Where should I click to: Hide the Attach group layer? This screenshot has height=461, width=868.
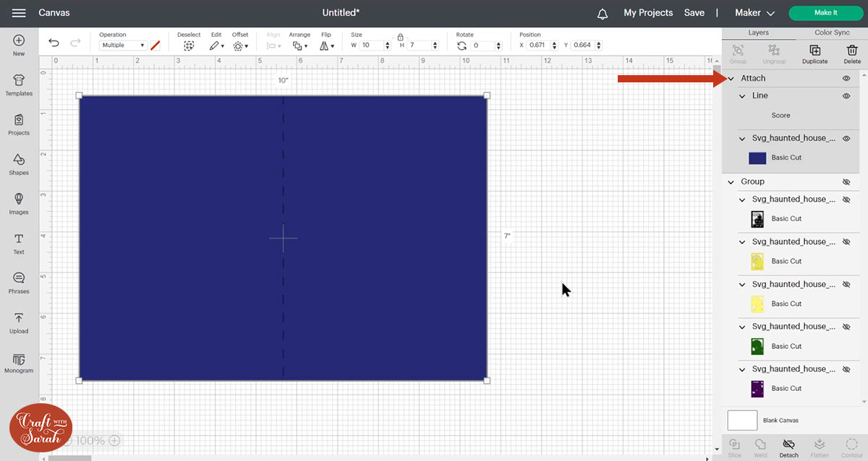(x=846, y=78)
